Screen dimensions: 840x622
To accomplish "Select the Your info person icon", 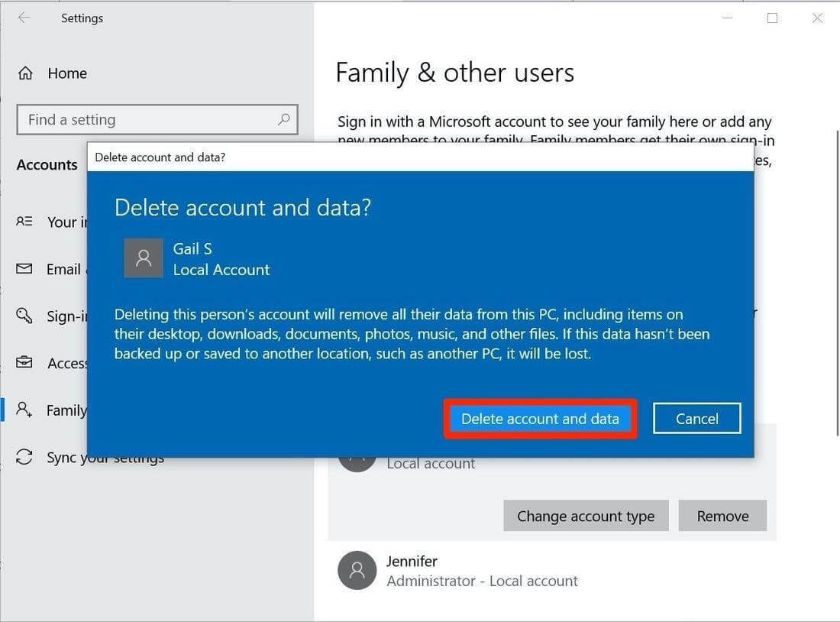I will (x=24, y=222).
